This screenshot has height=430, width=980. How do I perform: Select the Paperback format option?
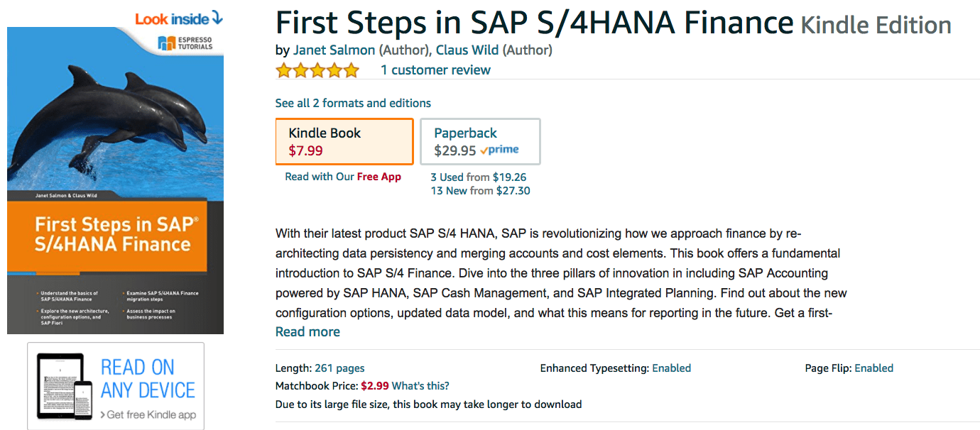point(480,141)
